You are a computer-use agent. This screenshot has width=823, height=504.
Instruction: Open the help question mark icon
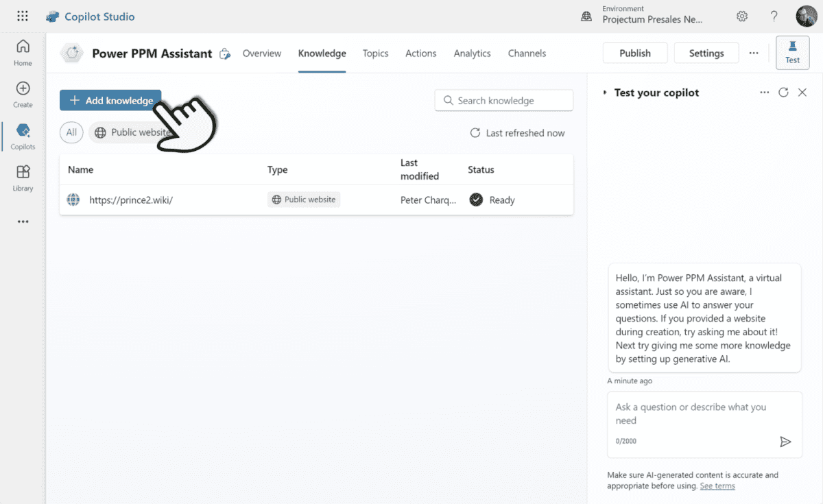click(x=774, y=16)
